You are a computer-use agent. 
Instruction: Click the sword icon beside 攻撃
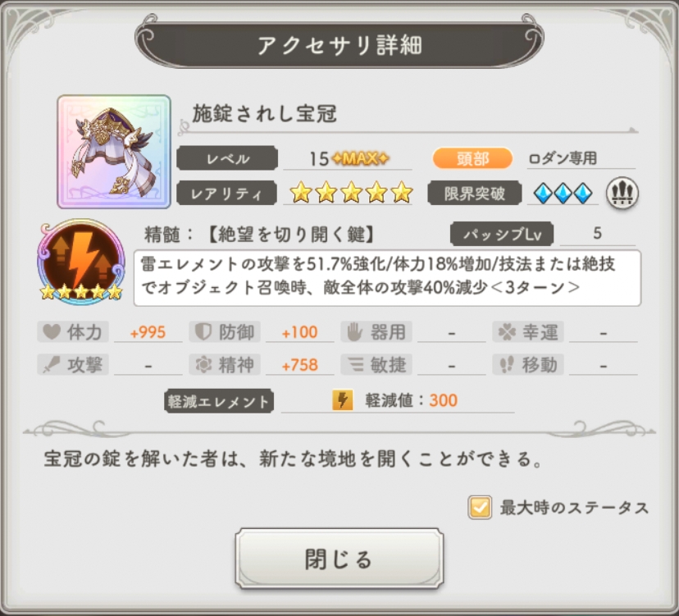pyautogui.click(x=52, y=365)
